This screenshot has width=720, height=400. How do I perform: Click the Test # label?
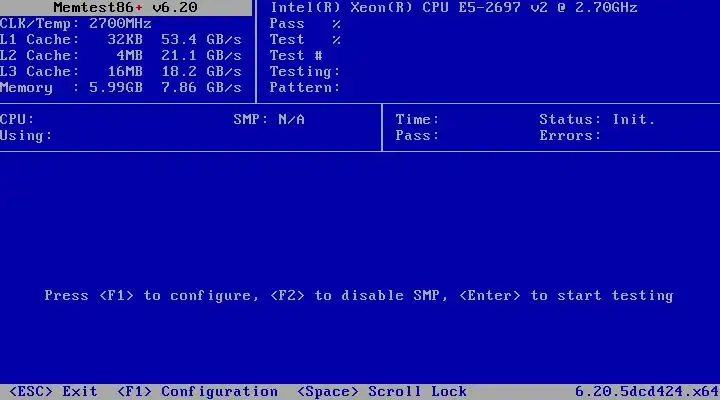pos(296,56)
